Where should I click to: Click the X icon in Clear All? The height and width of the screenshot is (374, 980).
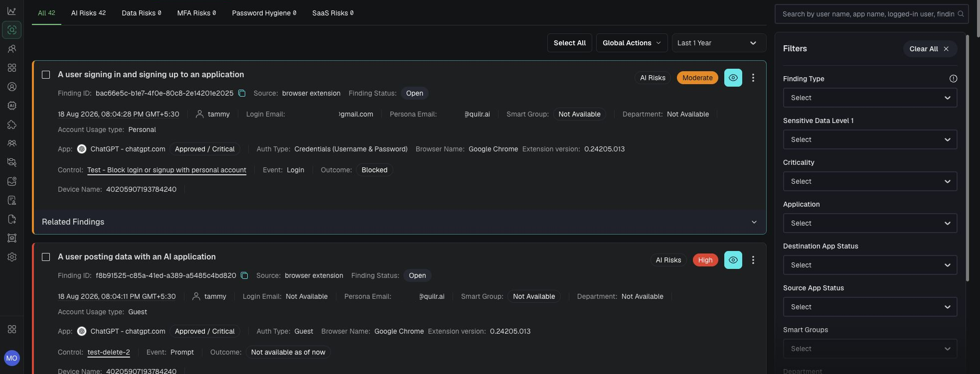tap(946, 49)
